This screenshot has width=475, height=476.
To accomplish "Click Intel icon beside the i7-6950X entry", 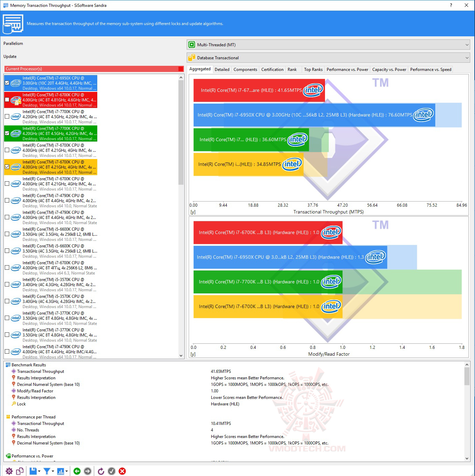I will 16,83.
